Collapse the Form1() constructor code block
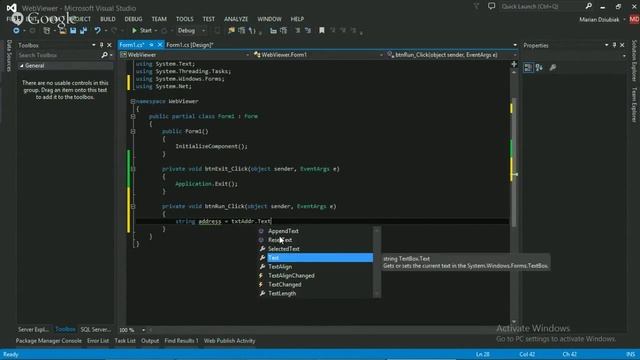Image resolution: width=640 pixels, height=360 pixels. click(x=133, y=131)
